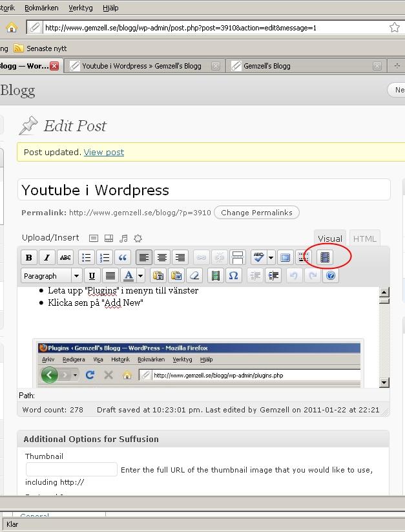This screenshot has width=405, height=532.
Task: Click the insert link chain icon
Action: coord(202,257)
